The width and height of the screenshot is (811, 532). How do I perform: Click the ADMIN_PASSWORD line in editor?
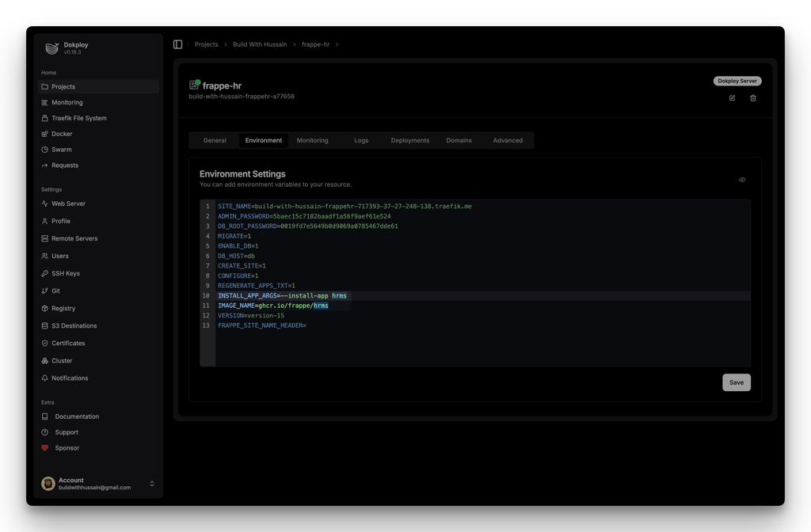coord(304,216)
